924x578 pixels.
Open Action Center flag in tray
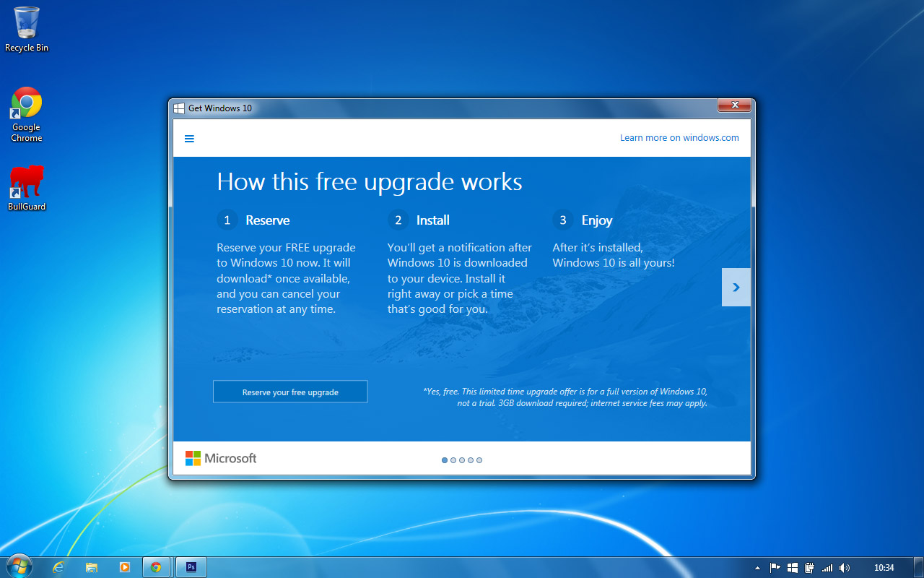[x=775, y=568]
